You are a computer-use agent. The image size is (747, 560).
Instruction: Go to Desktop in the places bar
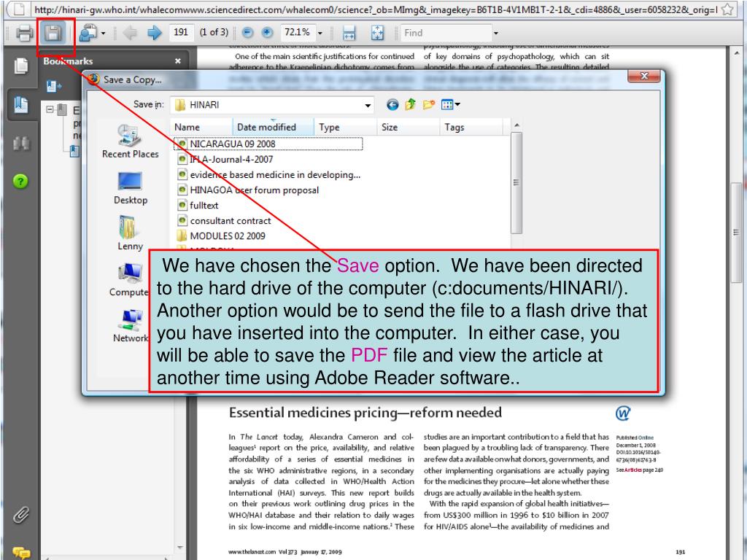point(130,188)
